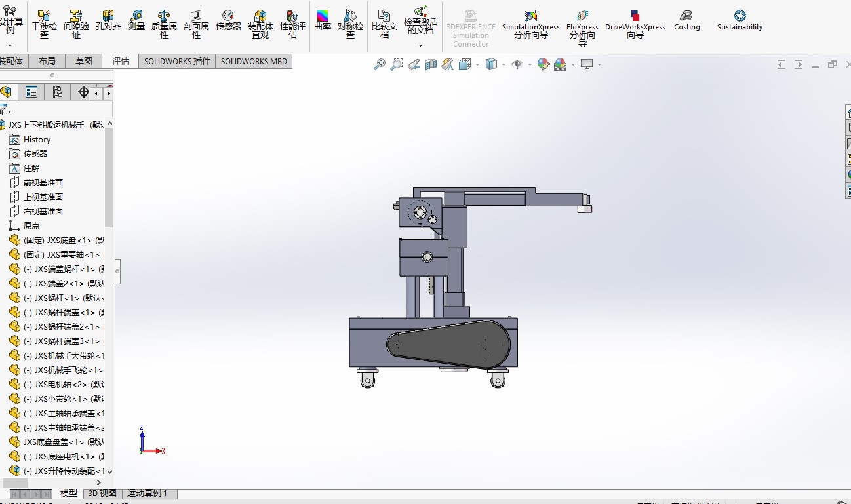Open the Display Style dropdown arrow

coord(504,64)
